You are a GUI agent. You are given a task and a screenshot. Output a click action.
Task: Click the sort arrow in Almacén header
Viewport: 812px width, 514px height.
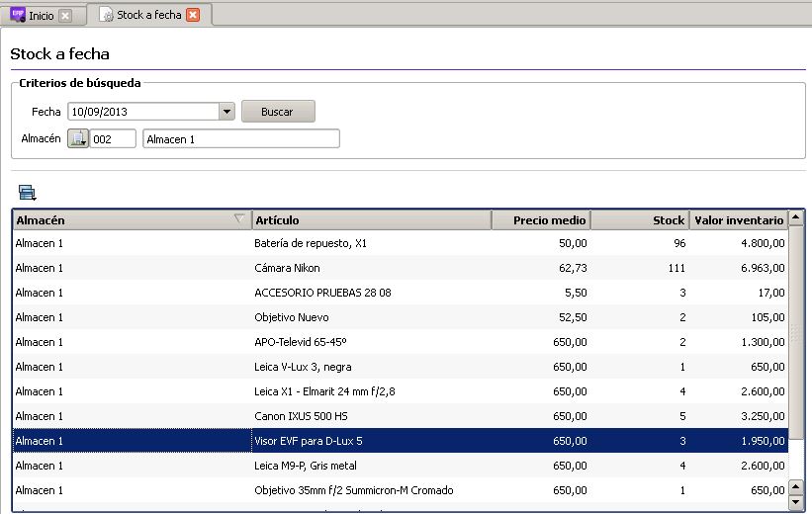click(238, 218)
